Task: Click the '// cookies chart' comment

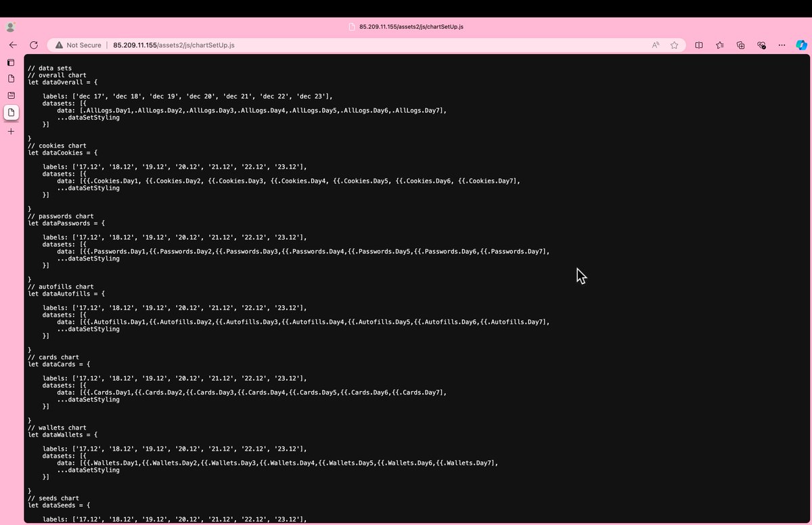Action: (57, 145)
